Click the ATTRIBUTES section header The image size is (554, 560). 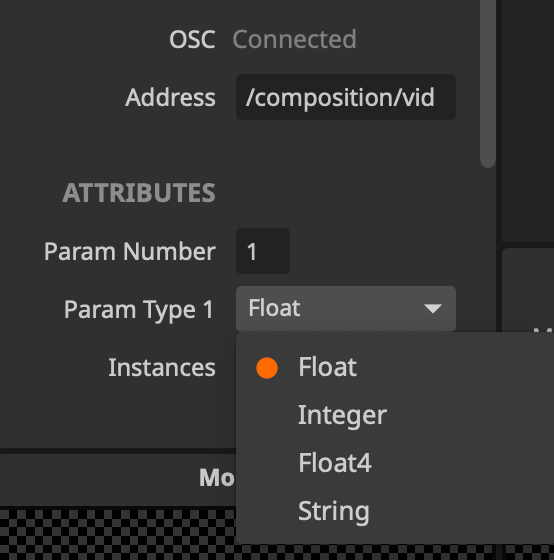[x=139, y=193]
